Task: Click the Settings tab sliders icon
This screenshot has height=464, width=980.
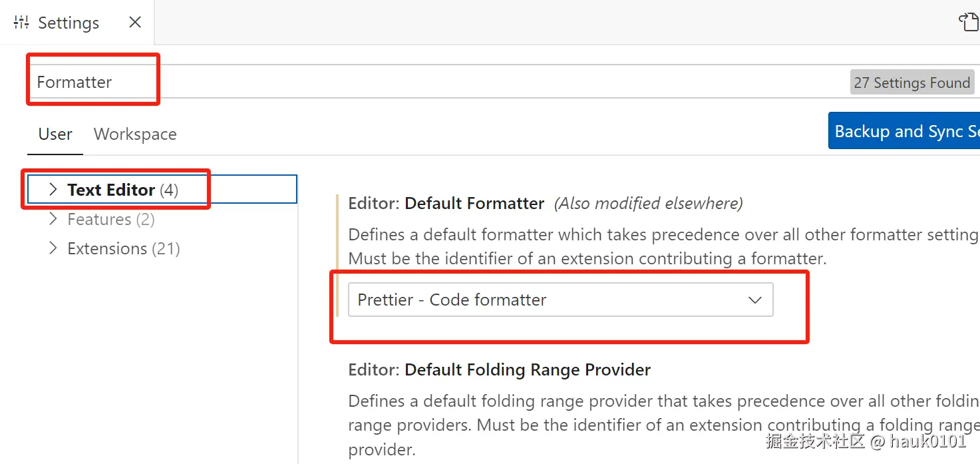Action: [21, 23]
